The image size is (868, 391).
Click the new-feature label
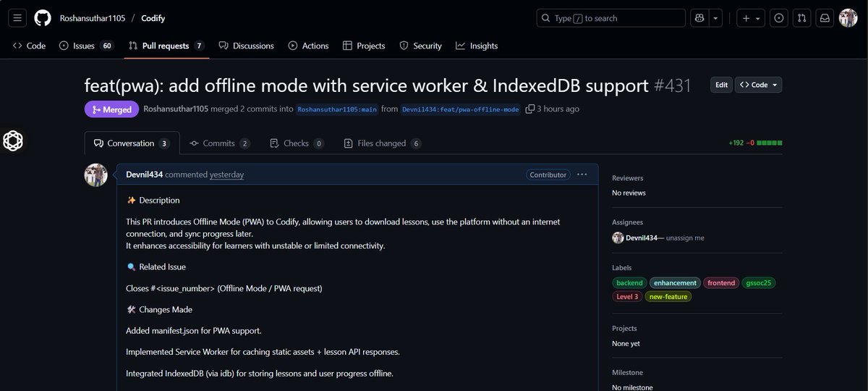click(x=668, y=296)
